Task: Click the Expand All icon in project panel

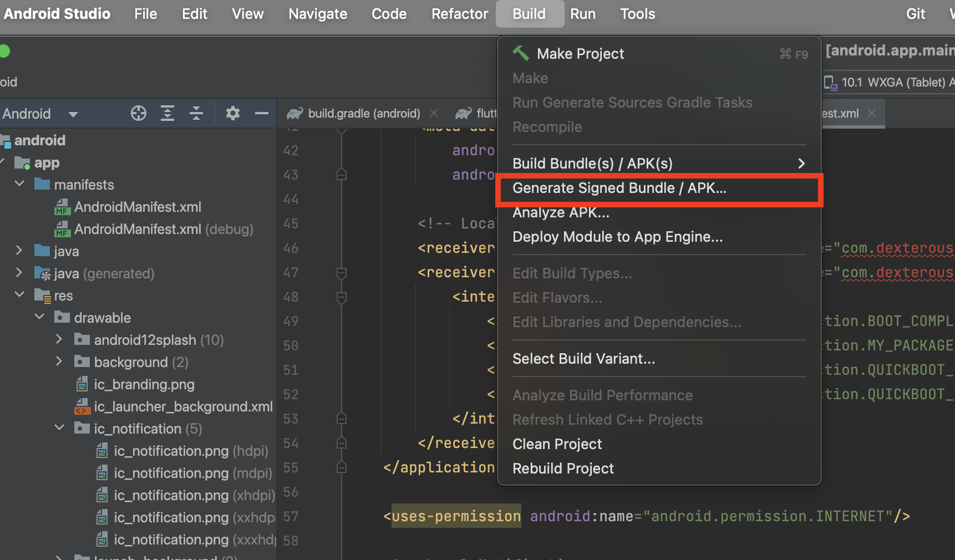Action: 167,113
